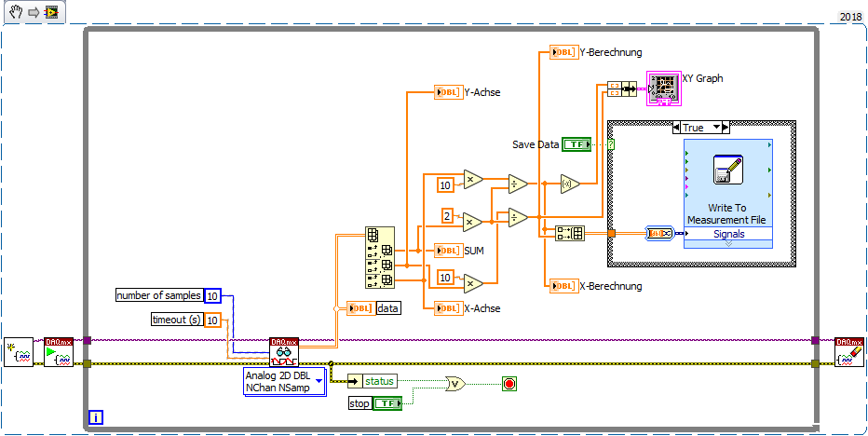Screen dimensions: 868x436
Task: Click the case selector question mark terminal
Action: 611,144
